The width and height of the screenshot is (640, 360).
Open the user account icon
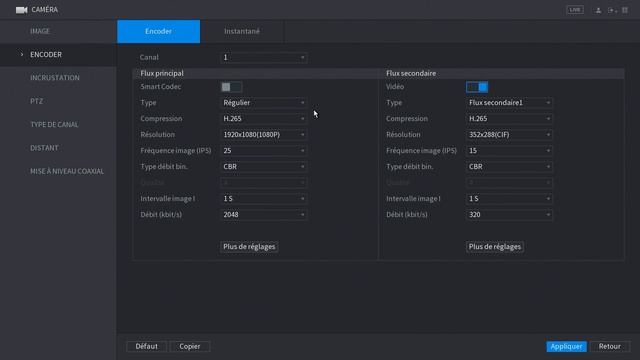(x=598, y=10)
